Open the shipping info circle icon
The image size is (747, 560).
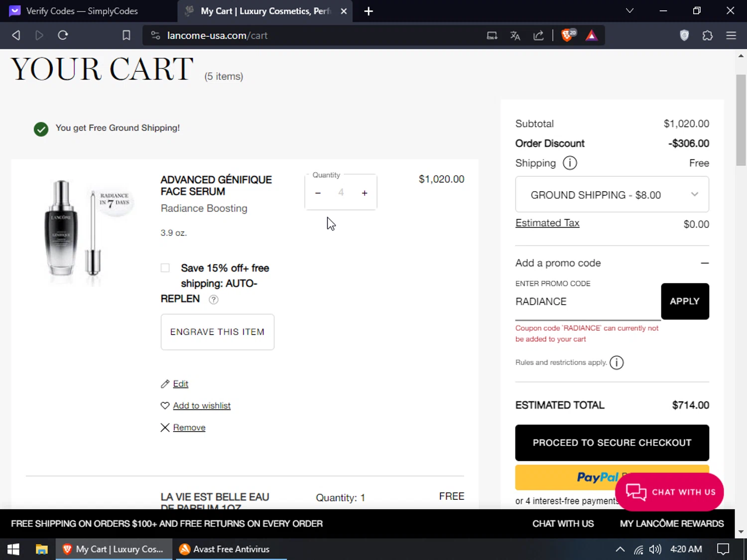point(570,163)
